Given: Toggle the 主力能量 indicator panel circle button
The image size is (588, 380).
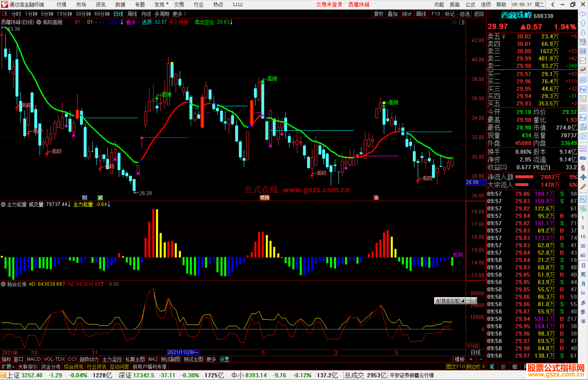Looking at the screenshot, I should (x=3, y=204).
